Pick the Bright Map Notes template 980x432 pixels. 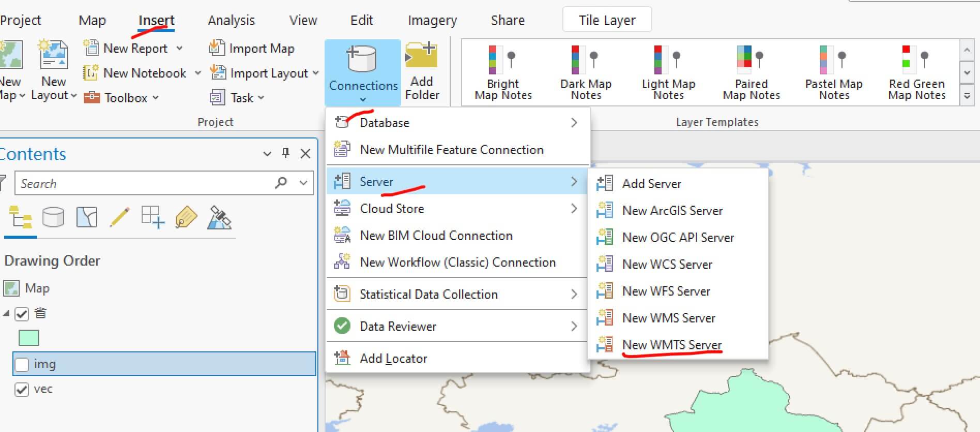point(502,72)
